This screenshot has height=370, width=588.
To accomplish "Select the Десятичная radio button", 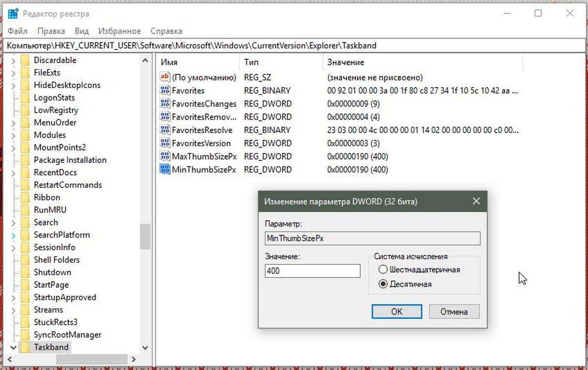I will pyautogui.click(x=383, y=284).
